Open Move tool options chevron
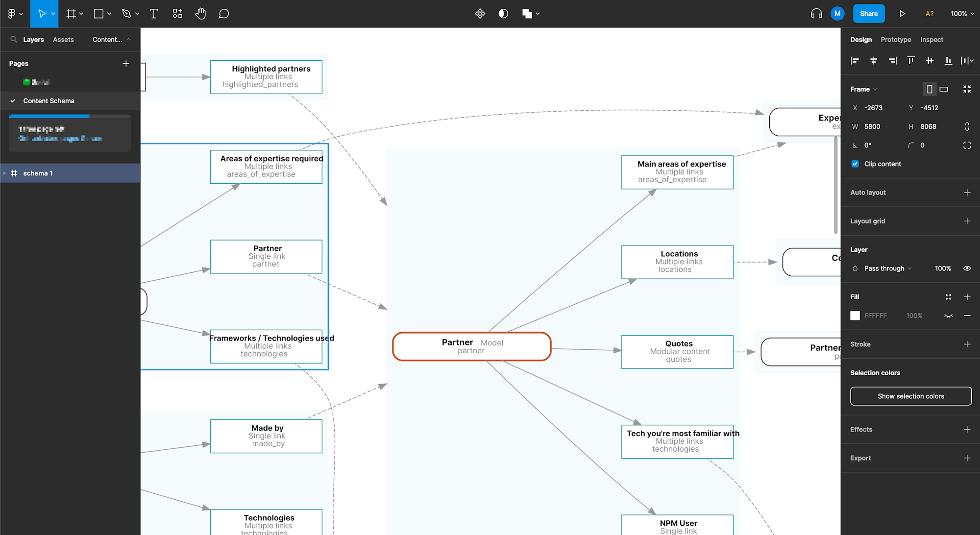 coord(53,14)
